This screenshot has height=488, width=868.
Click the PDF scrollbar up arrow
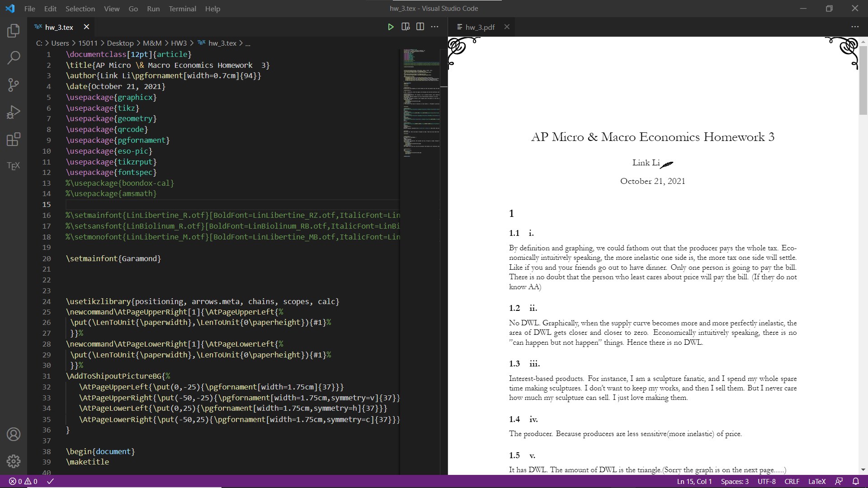(863, 41)
